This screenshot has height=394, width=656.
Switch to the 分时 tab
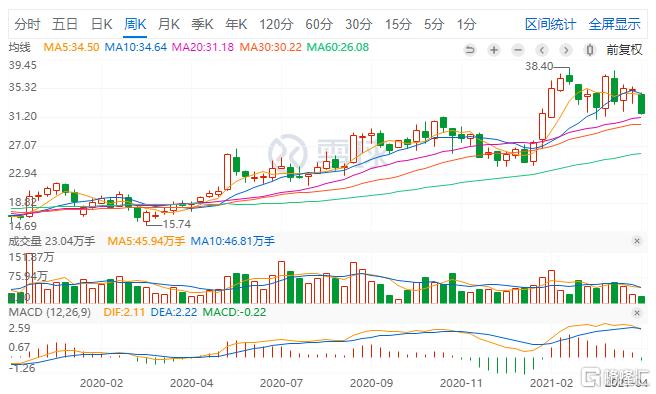[x=27, y=24]
